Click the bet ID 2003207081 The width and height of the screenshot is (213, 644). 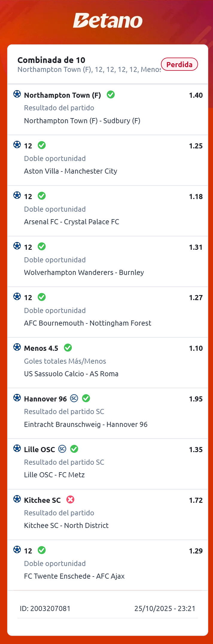click(45, 609)
